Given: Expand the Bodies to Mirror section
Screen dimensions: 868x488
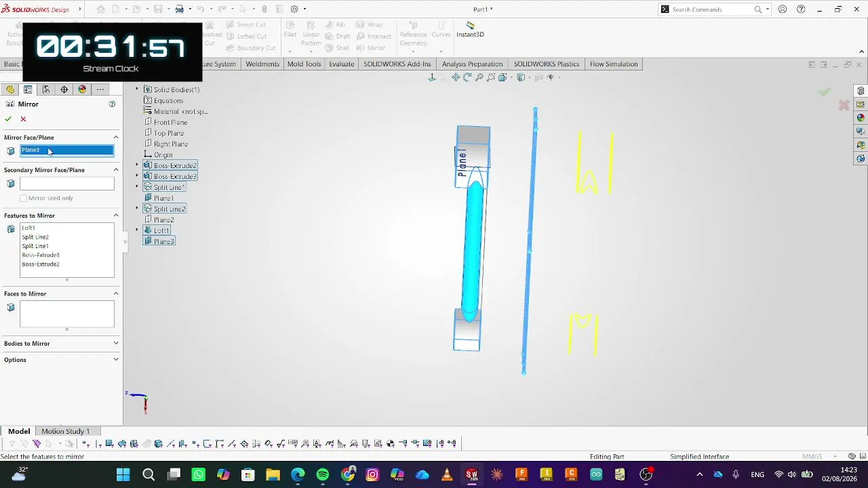Looking at the screenshot, I should click(x=116, y=344).
